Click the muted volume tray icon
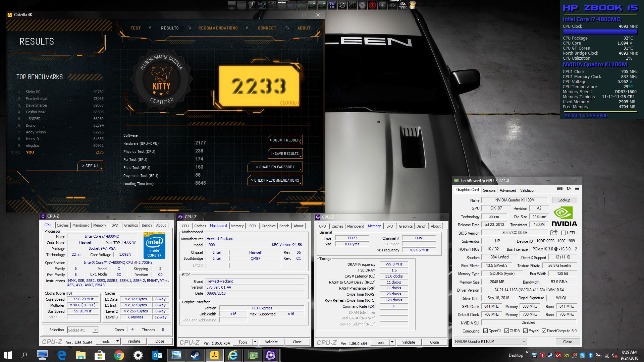 tap(615, 355)
